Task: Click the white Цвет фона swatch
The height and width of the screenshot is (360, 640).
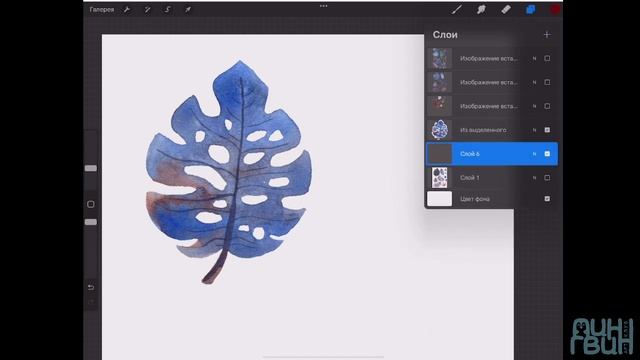Action: click(440, 199)
